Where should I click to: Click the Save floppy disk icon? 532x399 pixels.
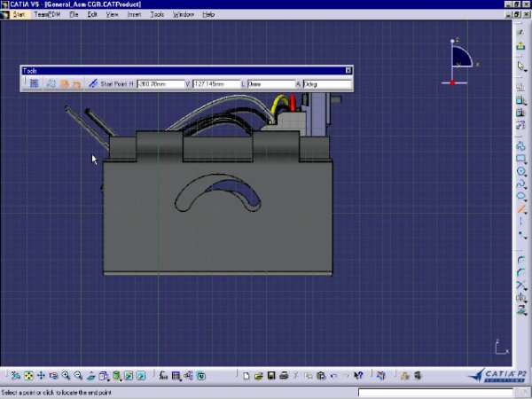click(x=271, y=376)
